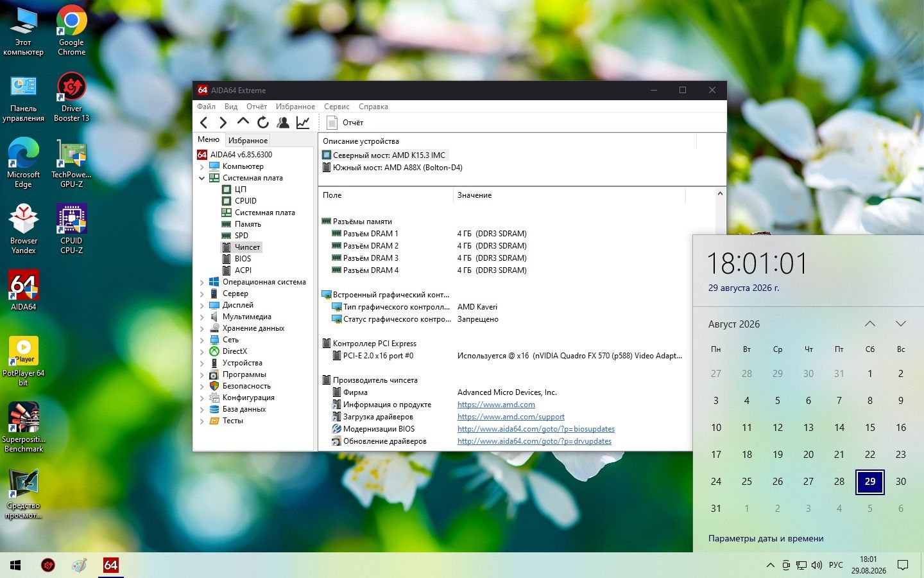Click the Refresh icon in toolbar

tap(262, 122)
